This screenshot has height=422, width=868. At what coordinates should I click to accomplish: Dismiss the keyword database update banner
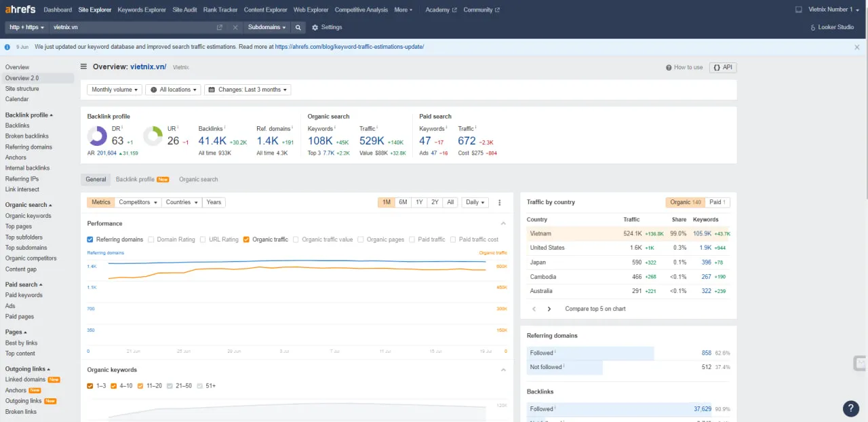coord(857,47)
